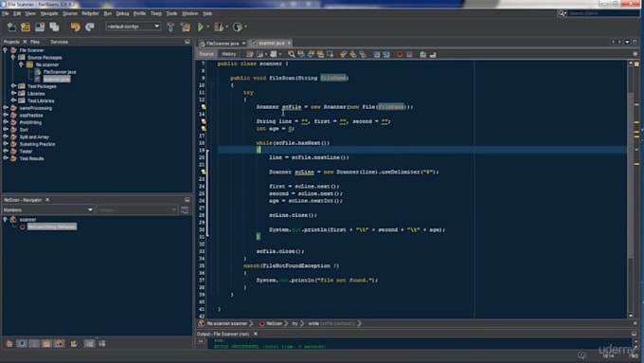Open the Navigate menu
This screenshot has width=644, height=363.
coord(49,13)
